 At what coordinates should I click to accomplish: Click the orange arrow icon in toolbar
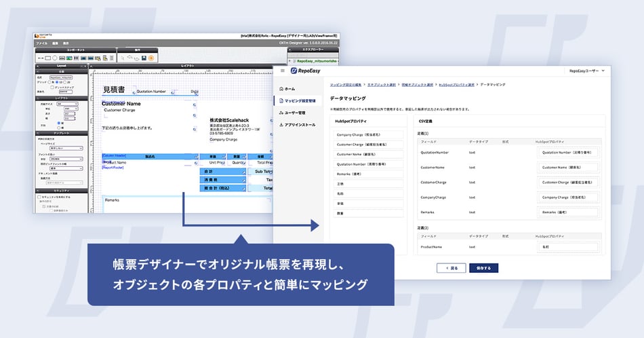(x=151, y=58)
